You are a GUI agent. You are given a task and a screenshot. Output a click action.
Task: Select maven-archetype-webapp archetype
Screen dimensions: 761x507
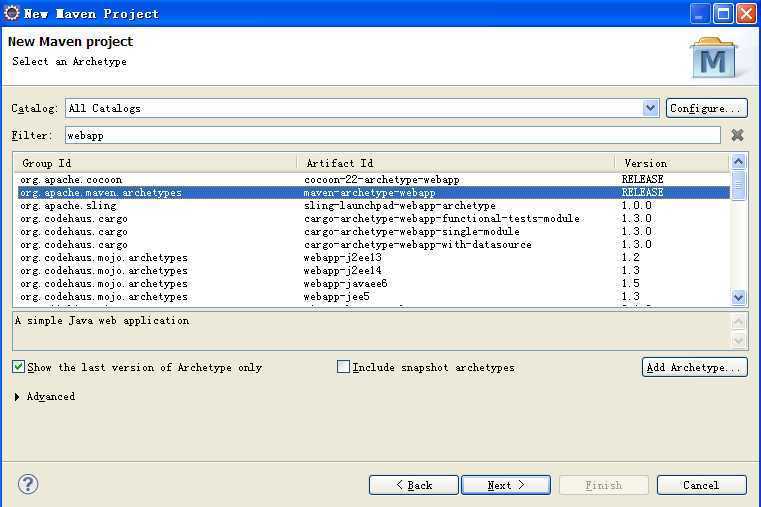click(373, 193)
